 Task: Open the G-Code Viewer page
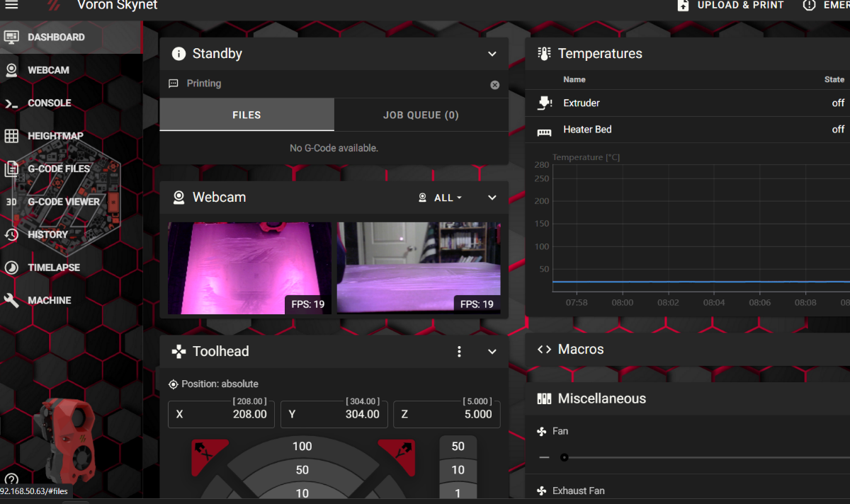(71, 202)
